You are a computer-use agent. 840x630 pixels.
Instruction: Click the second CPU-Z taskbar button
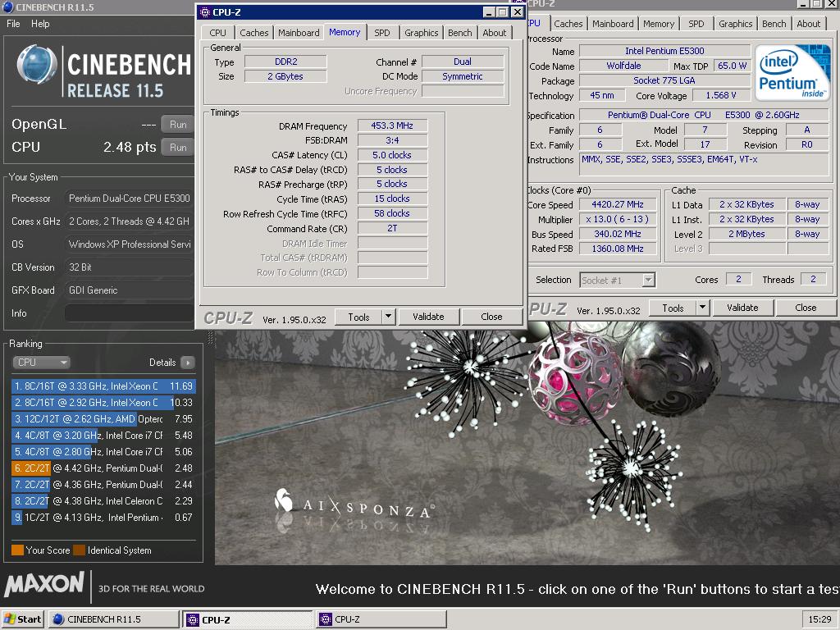(381, 619)
